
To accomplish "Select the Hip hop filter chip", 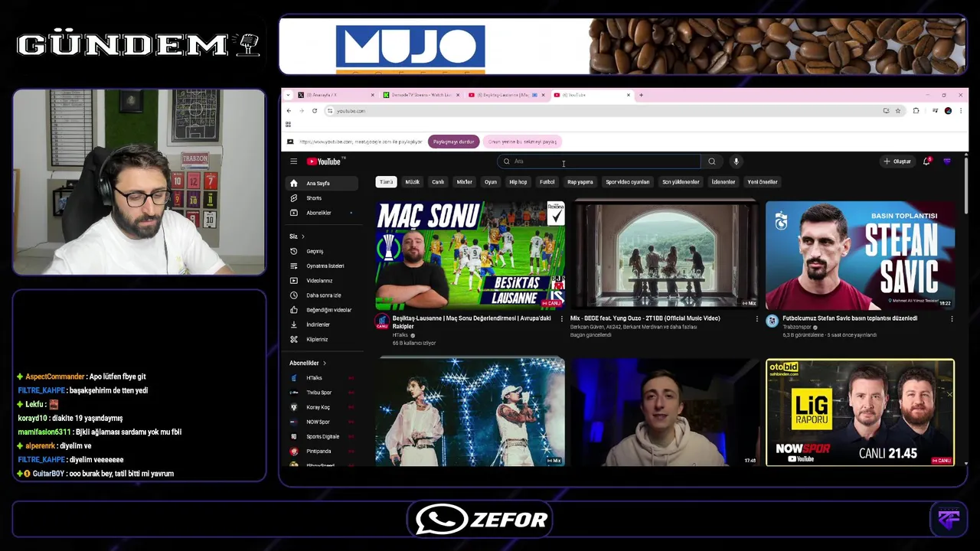I will [518, 182].
